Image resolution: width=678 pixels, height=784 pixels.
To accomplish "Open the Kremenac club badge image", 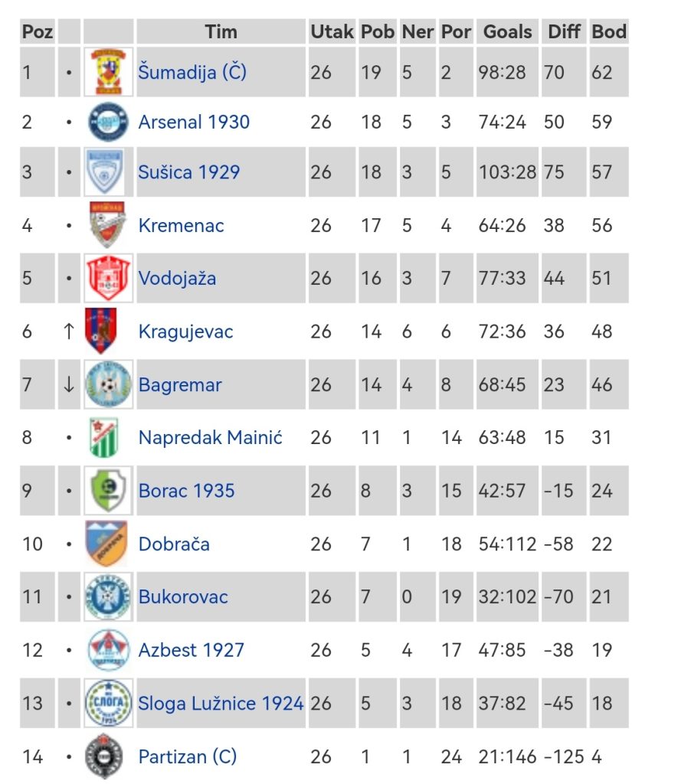I will pyautogui.click(x=108, y=225).
